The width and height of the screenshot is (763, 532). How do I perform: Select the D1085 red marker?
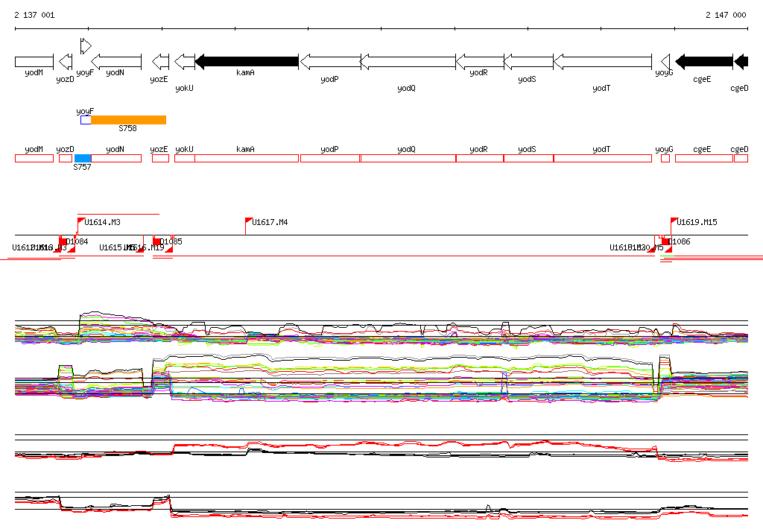click(x=157, y=241)
